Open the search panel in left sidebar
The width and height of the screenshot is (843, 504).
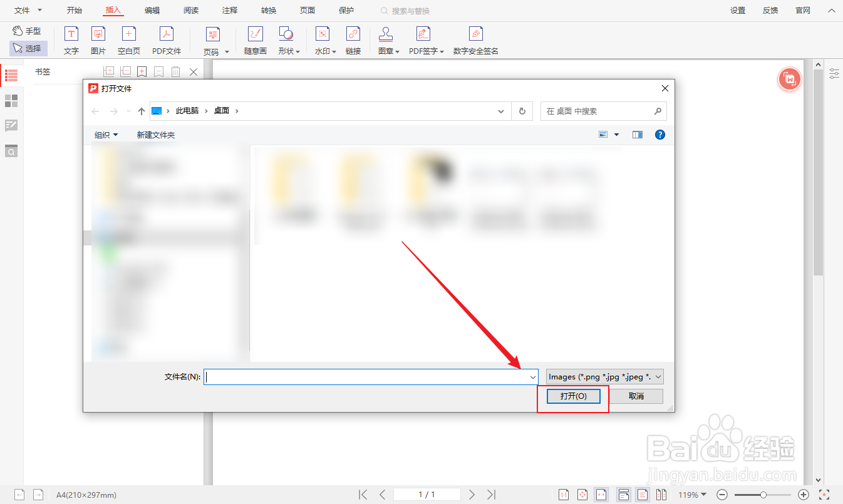11,151
